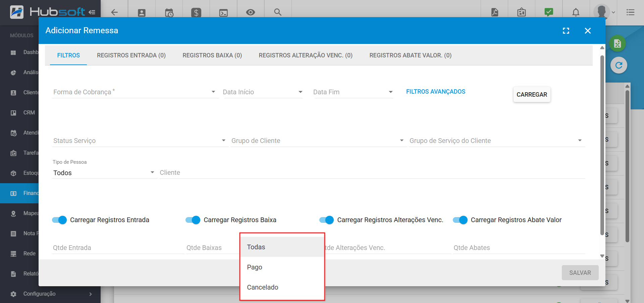
Task: Click the search magnifier icon in toolbar
Action: tap(277, 12)
